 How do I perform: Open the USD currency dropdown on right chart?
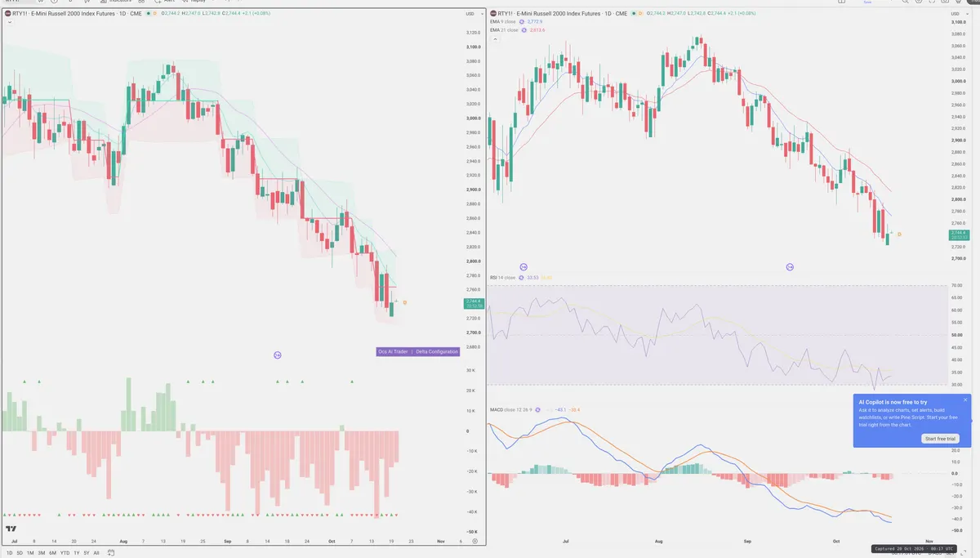(x=958, y=14)
